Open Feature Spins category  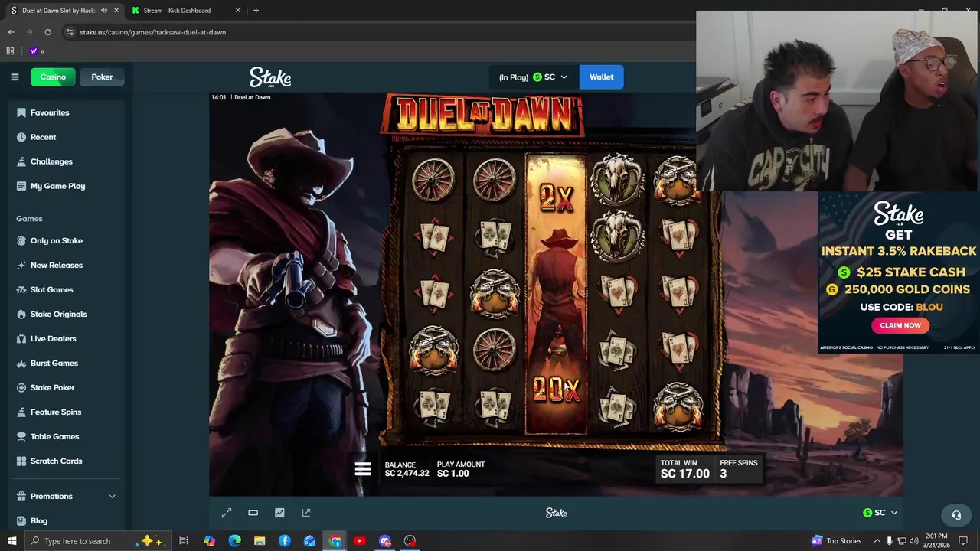tap(55, 412)
